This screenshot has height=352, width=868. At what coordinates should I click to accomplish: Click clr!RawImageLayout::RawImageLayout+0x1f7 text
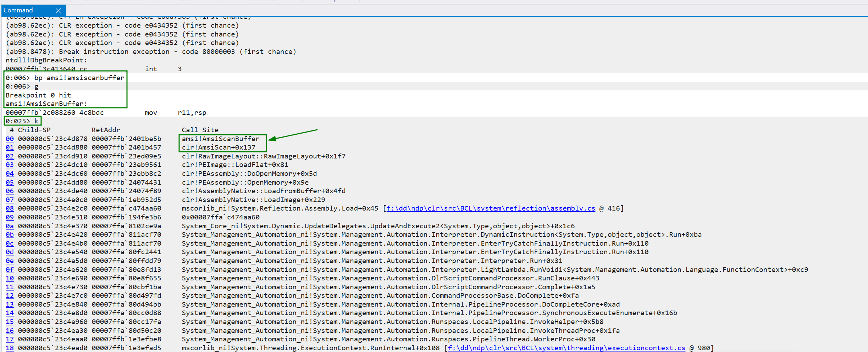point(264,156)
